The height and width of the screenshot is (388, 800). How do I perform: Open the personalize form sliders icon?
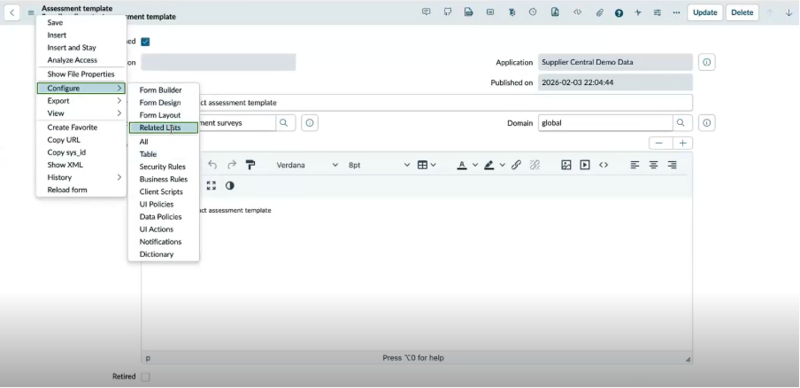pos(657,13)
